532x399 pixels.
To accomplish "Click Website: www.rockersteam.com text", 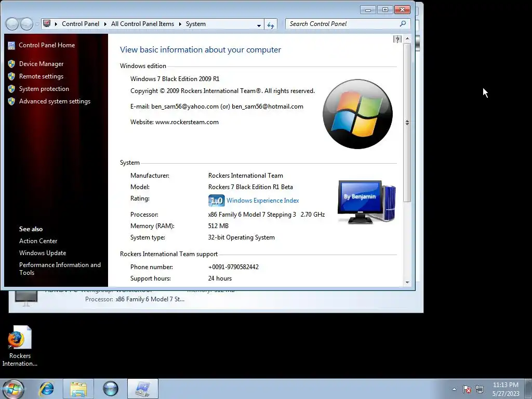I will point(175,122).
